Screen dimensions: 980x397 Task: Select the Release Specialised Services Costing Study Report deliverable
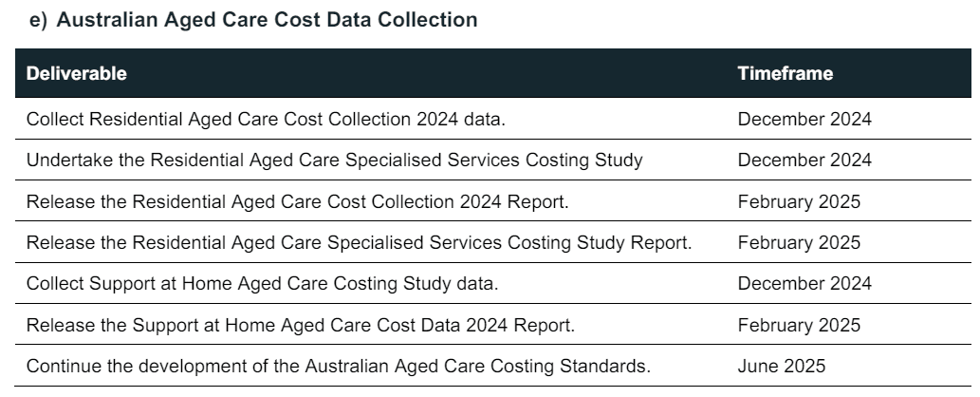[x=359, y=243]
